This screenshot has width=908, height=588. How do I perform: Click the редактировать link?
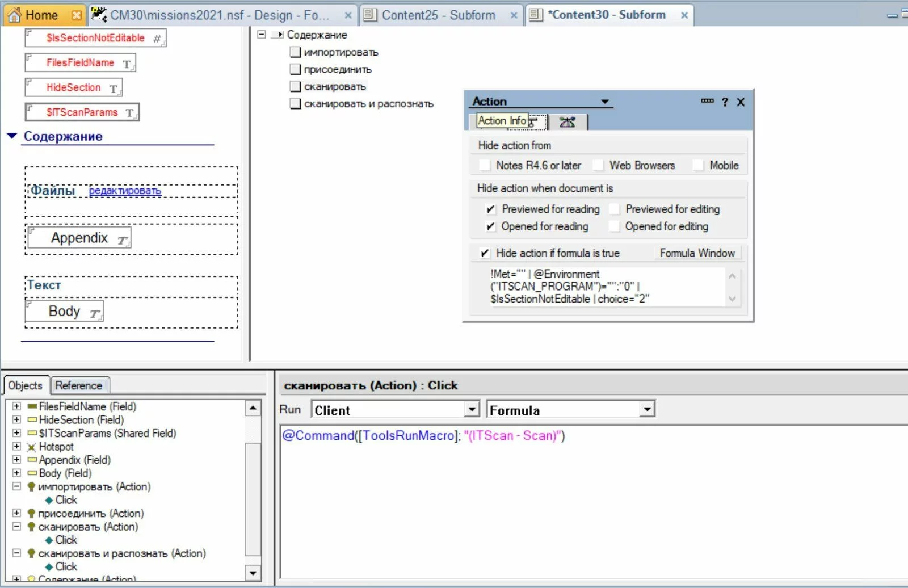pos(125,191)
